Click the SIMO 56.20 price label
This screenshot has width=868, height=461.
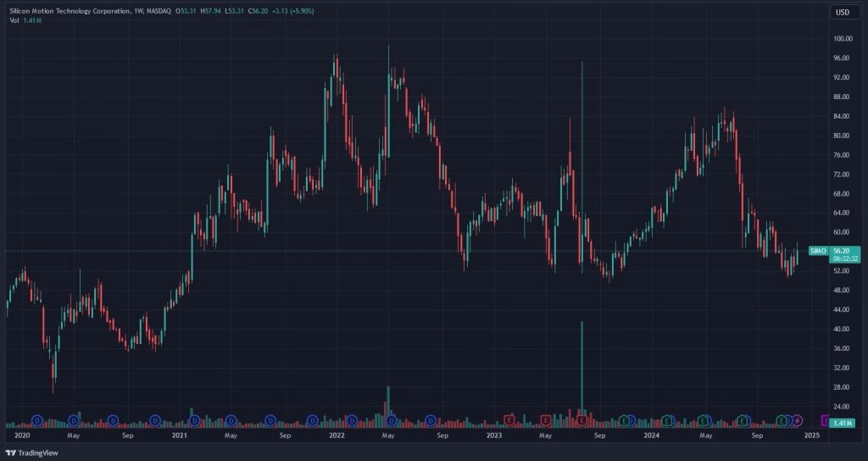point(828,251)
